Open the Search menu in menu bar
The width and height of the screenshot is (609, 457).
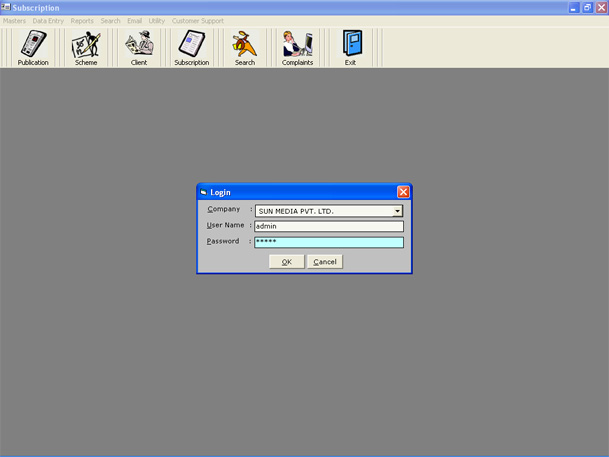[110, 21]
